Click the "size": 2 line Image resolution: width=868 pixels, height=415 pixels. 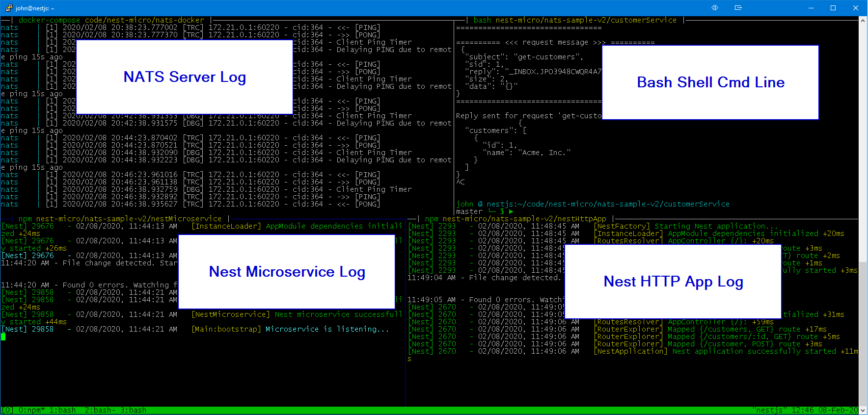tap(486, 79)
